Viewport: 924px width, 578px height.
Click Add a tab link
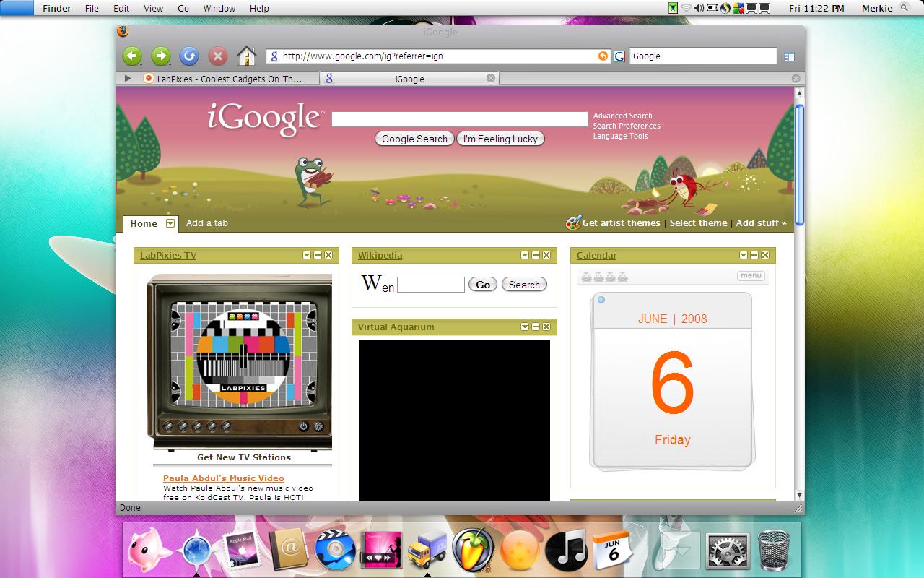click(207, 223)
